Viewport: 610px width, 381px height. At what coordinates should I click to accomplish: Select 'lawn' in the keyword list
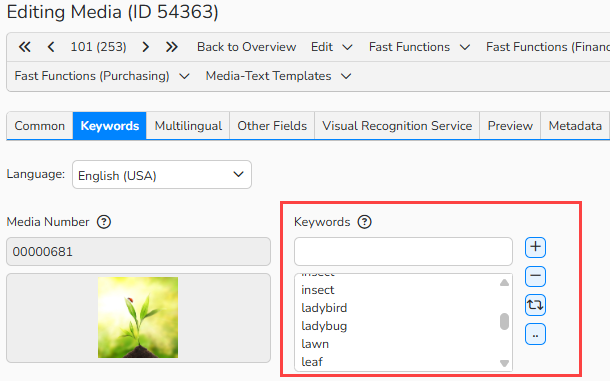[397, 344]
